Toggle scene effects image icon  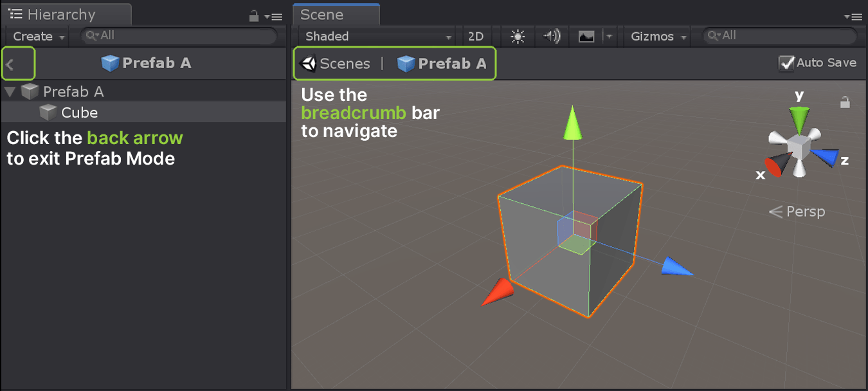click(586, 37)
